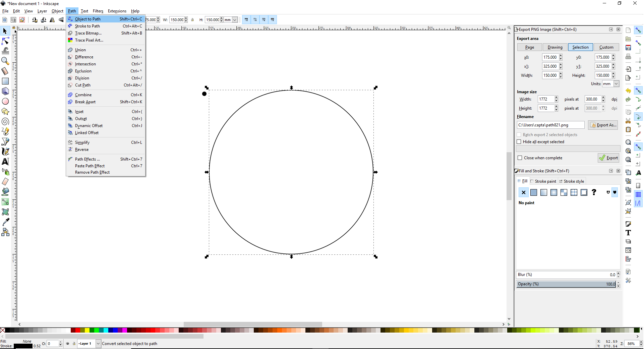
Task: Select the No paint X fill option
Action: [524, 192]
